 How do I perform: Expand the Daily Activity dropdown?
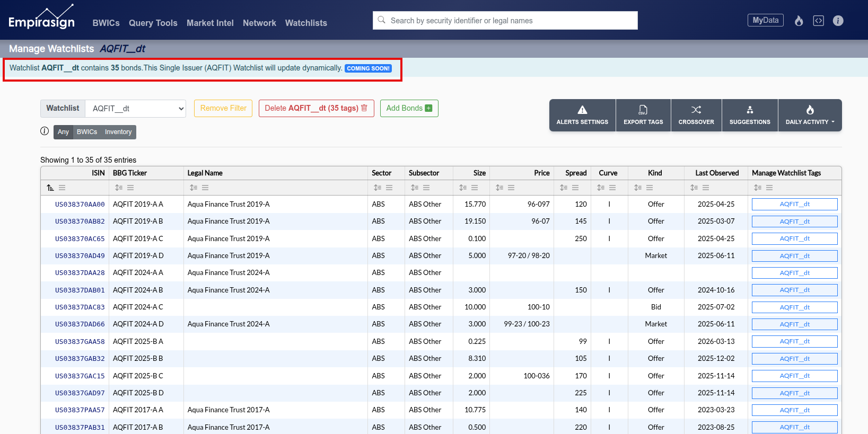coord(810,115)
